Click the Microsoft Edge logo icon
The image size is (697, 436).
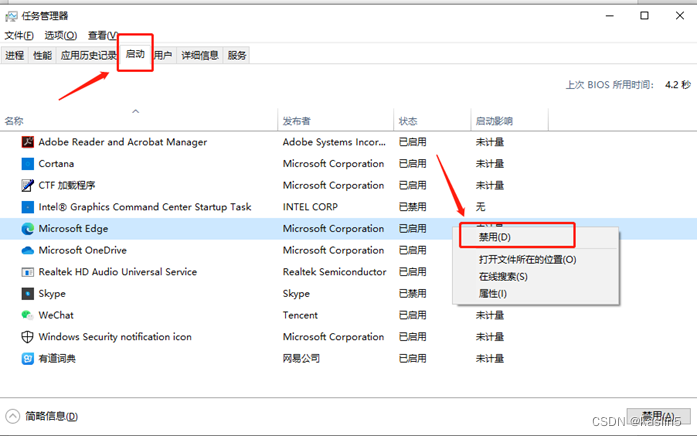28,228
